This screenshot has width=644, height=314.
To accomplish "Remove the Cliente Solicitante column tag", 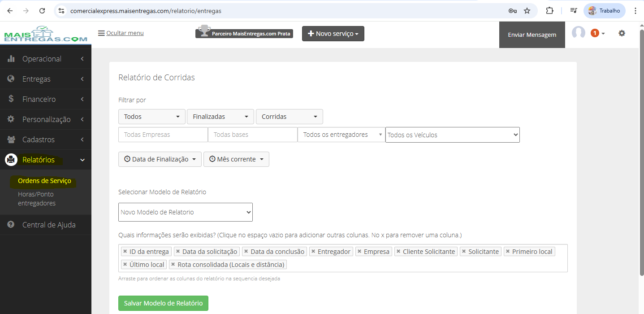I will click(398, 252).
